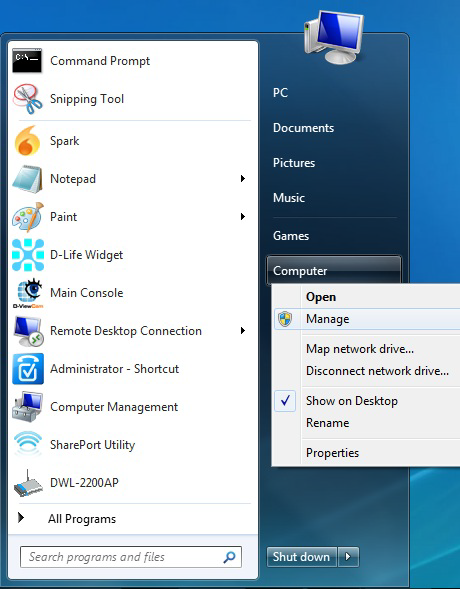Toggle the Show on Desktop checkmark
Viewport: 460px width, 589px height.
[285, 401]
